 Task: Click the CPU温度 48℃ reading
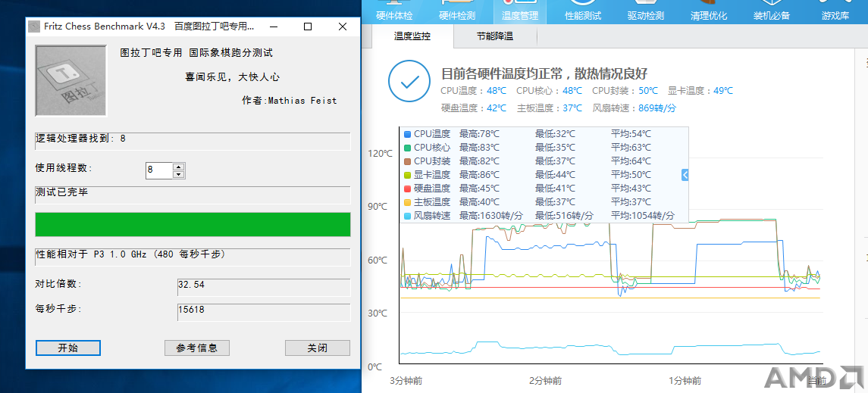473,91
